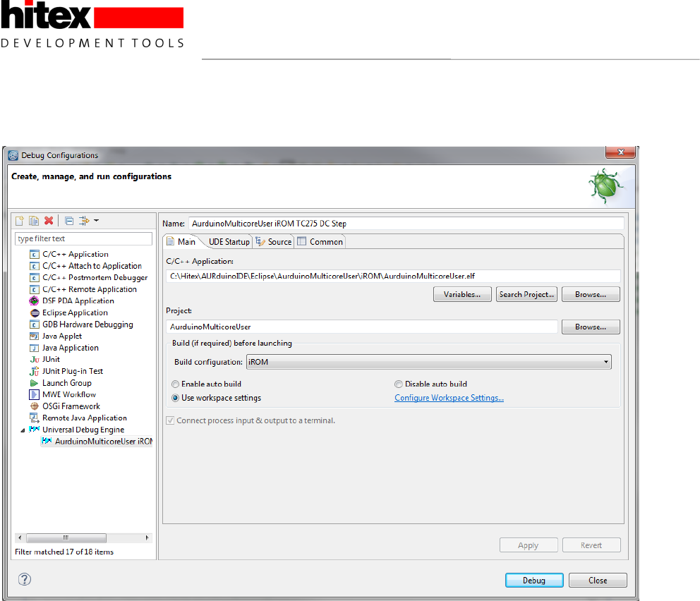
Task: Switch to the Main tab
Action: coord(181,242)
